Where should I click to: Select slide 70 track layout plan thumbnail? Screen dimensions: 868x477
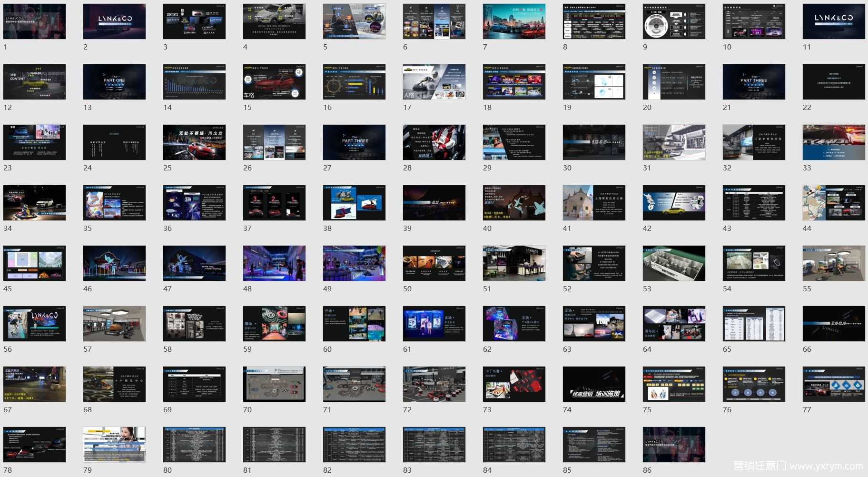274,384
